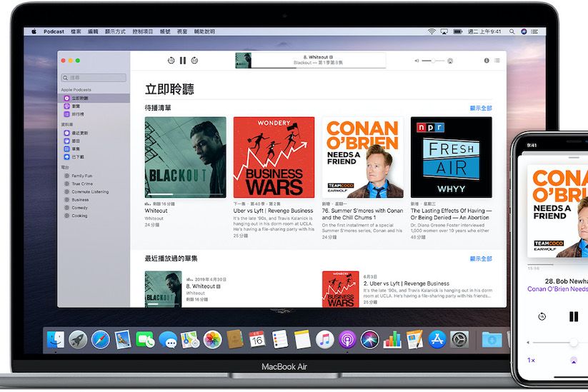The image size is (588, 392).
Task: Click 顯示全部 beside 最近播放過的單集
Action: [481, 259]
